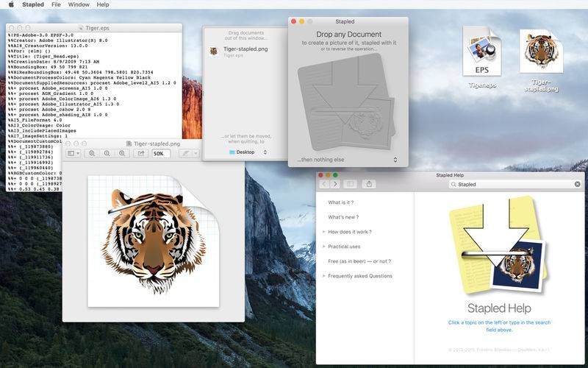Image resolution: width=588 pixels, height=368 pixels.
Task: Open the markup dropdown arrow in Preview
Action: pyautogui.click(x=195, y=154)
